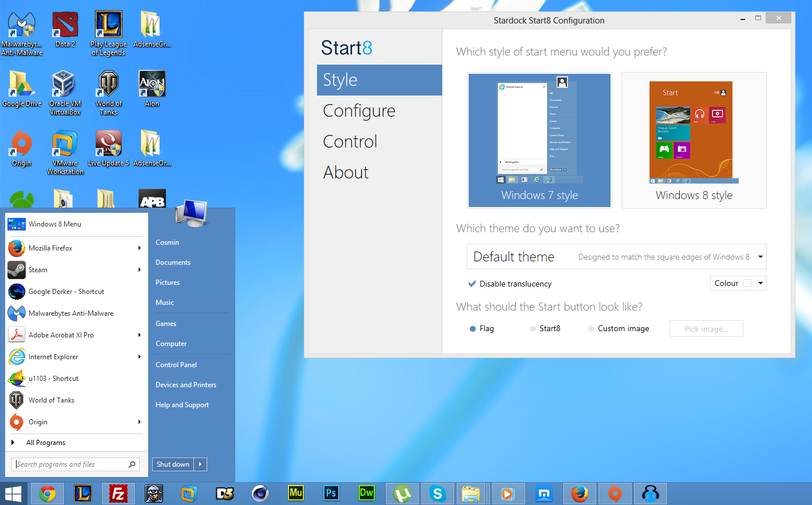Screen dimensions: 812x505
Task: Select VMware Workstation desktop shortcut
Action: pos(65,152)
